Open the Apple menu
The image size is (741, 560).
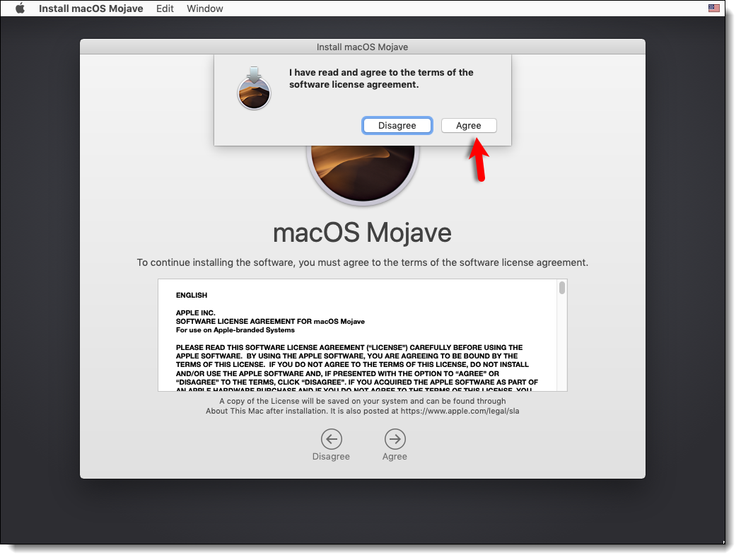tap(20, 8)
